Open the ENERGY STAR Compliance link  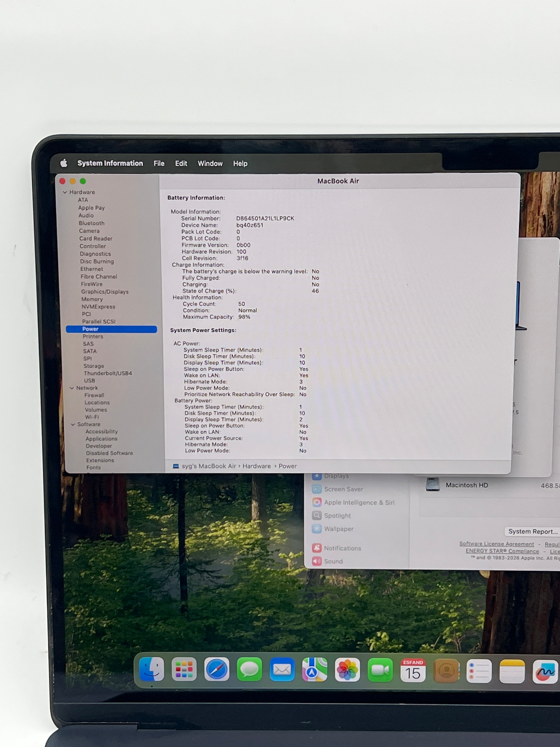point(502,551)
